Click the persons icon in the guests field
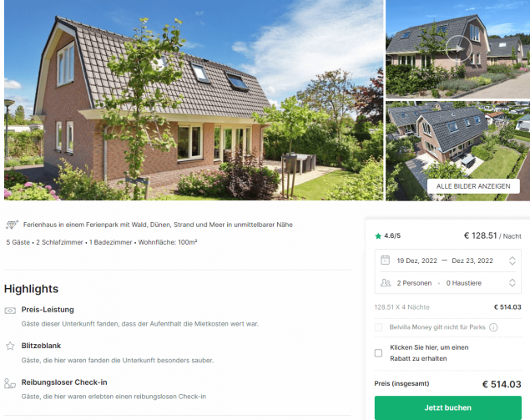The image size is (530, 420). tap(386, 283)
